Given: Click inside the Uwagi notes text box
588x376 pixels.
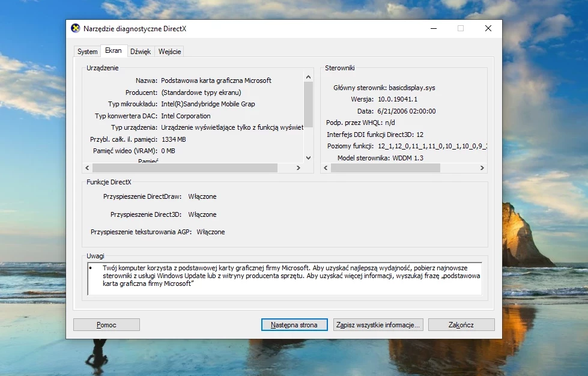Looking at the screenshot, I should 285,279.
